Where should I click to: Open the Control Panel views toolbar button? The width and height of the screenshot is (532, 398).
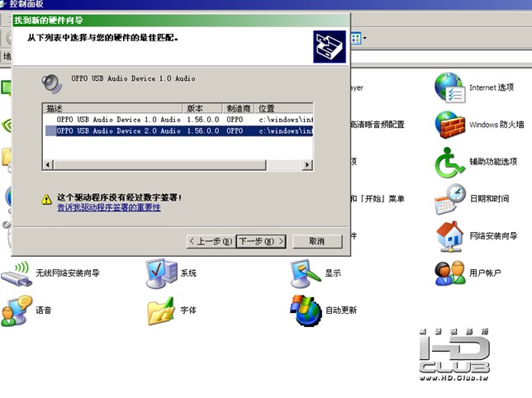click(x=356, y=38)
